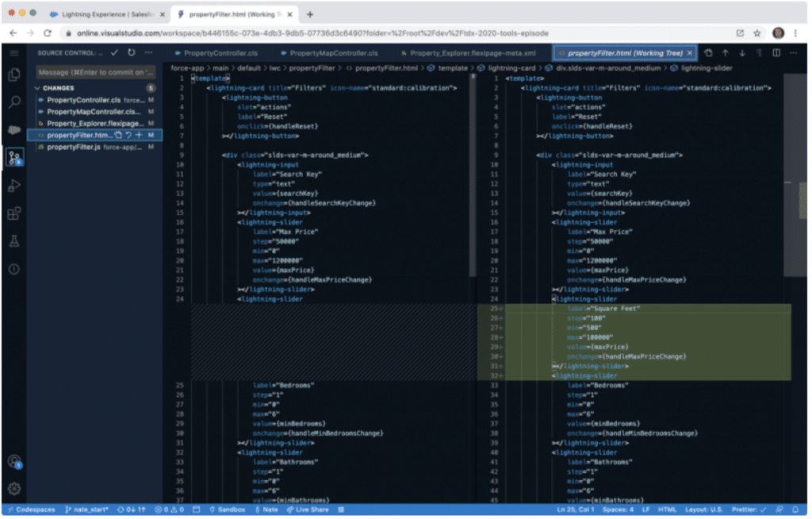
Task: Open the Run and Debug view
Action: [x=14, y=186]
